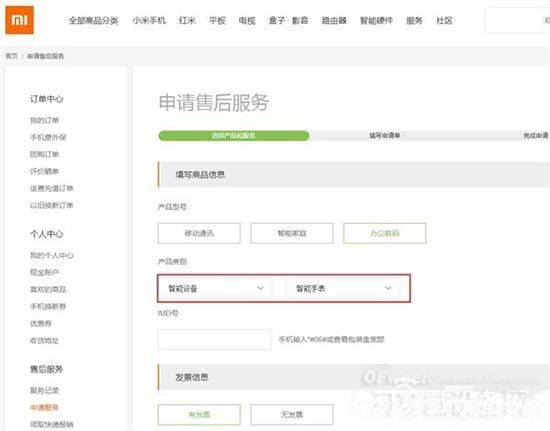This screenshot has width=550, height=431.
Task: Choose the 智能家庭 product type
Action: 292,233
